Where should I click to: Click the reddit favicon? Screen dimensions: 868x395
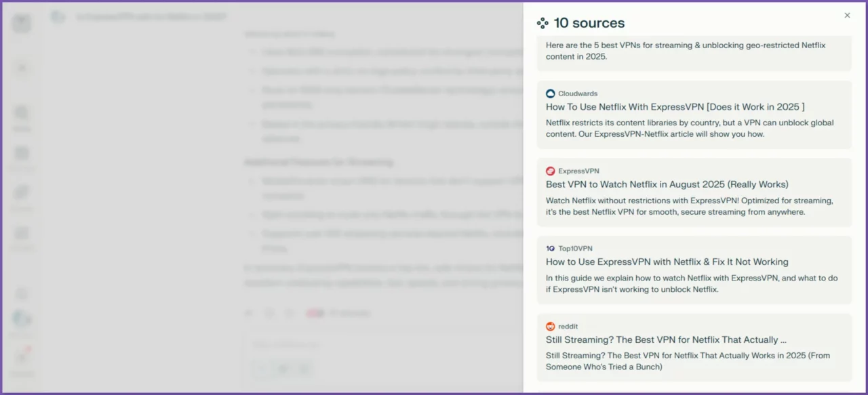551,327
